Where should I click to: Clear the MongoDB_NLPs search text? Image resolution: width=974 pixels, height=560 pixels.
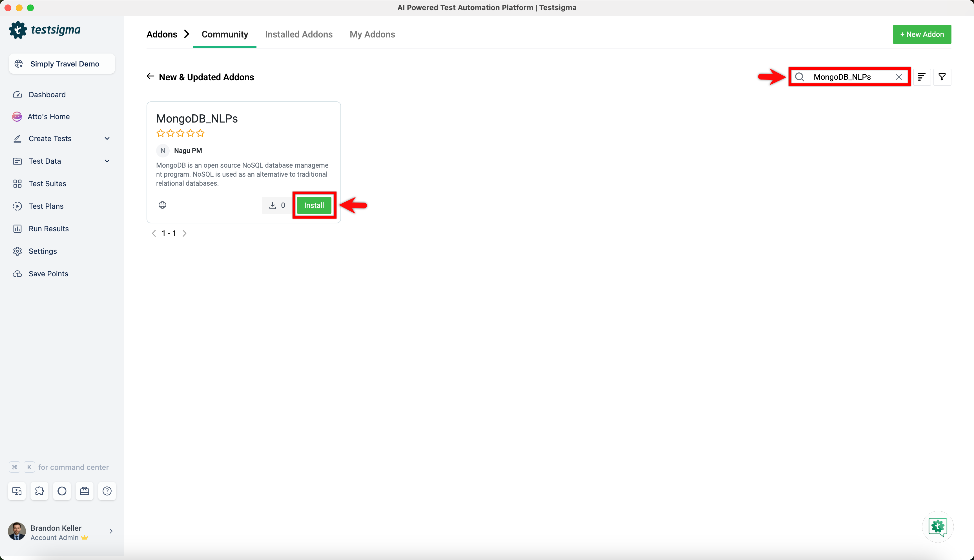(899, 77)
